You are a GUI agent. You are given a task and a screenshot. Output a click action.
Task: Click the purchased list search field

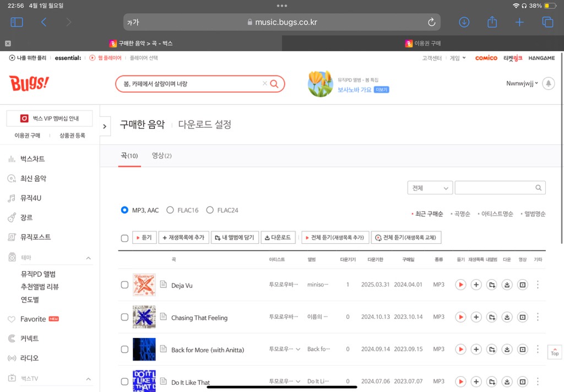pyautogui.click(x=500, y=188)
